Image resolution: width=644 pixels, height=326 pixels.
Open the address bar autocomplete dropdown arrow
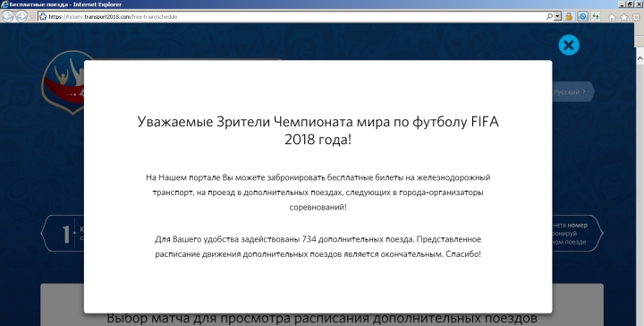click(x=557, y=16)
